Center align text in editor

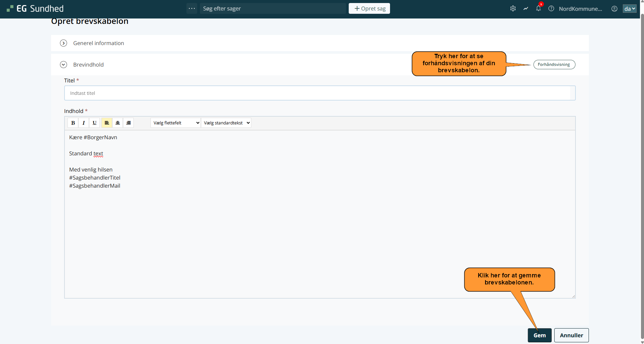[118, 123]
